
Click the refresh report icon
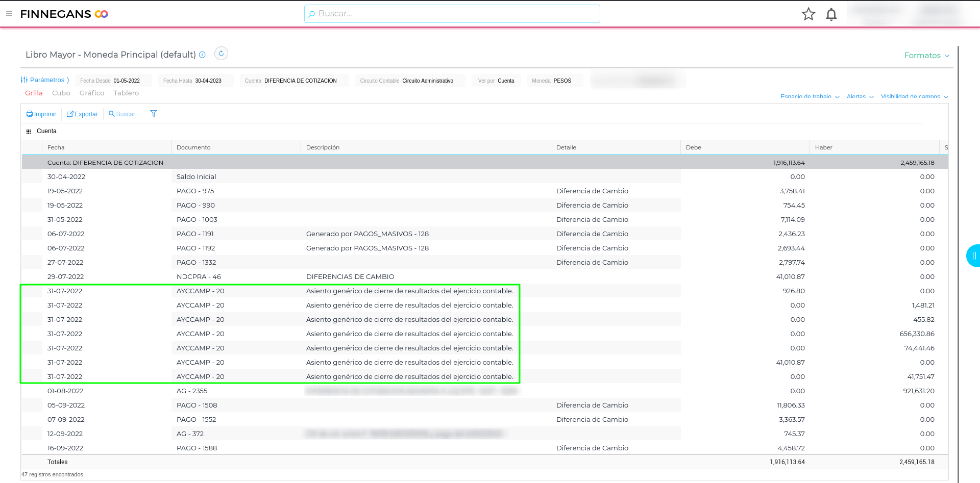tap(221, 54)
